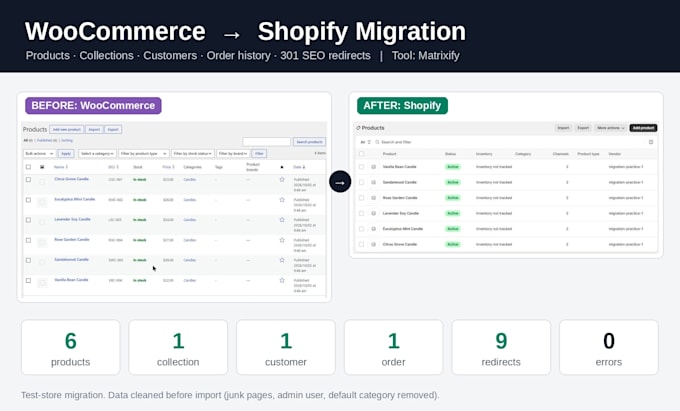Click the SKU column header in WooCommerce
Screen dimensions: 680x411
pos(113,167)
